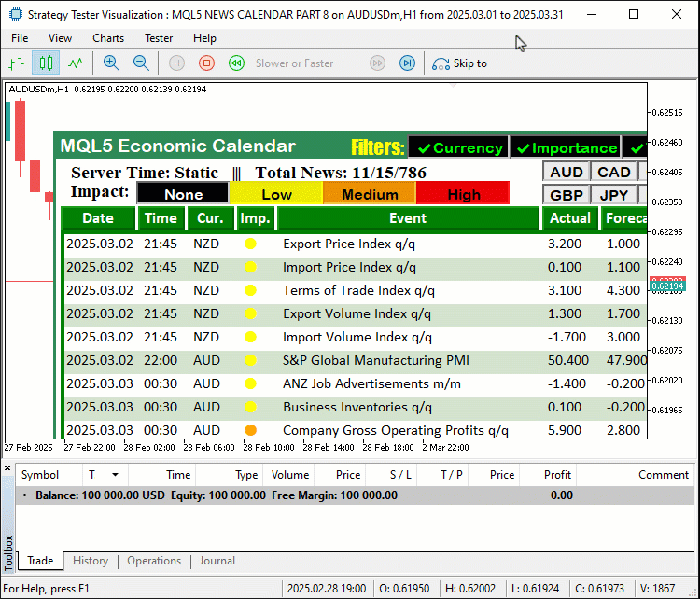
Task: Open the View menu
Action: (60, 38)
